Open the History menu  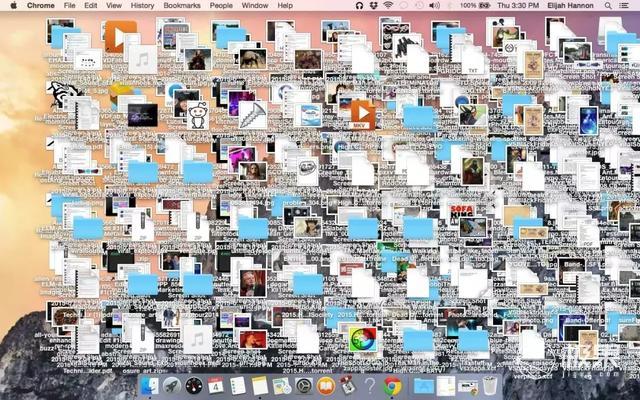tap(142, 5)
